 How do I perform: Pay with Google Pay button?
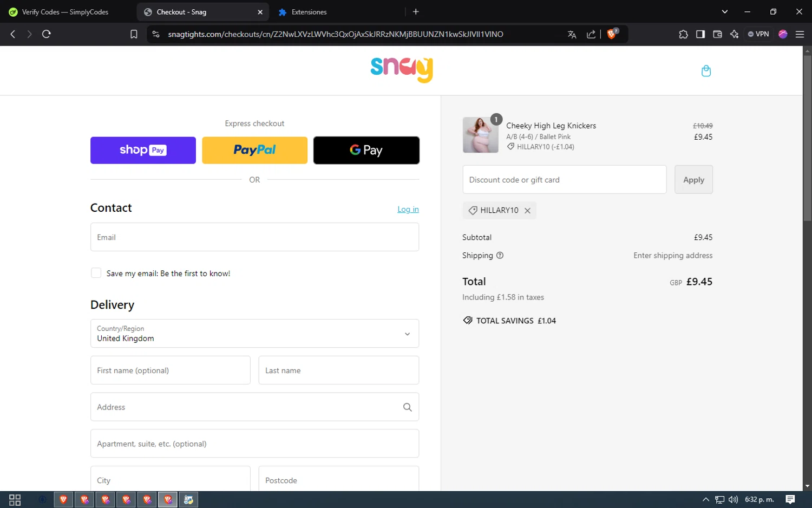click(366, 150)
